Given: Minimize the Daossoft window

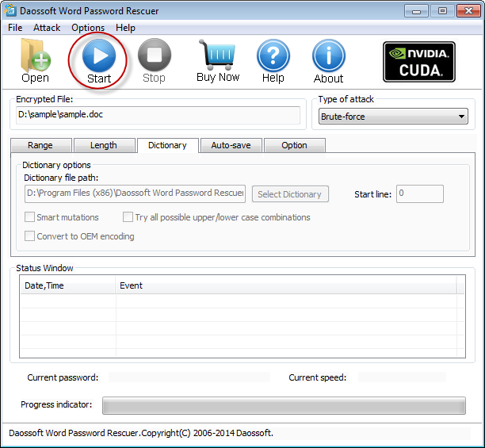Looking at the screenshot, I should click(416, 11).
